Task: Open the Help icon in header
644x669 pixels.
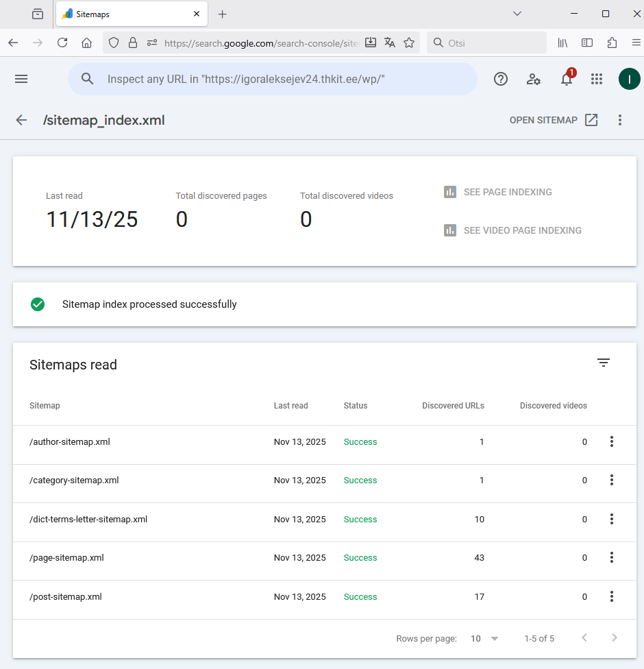Action: 501,79
